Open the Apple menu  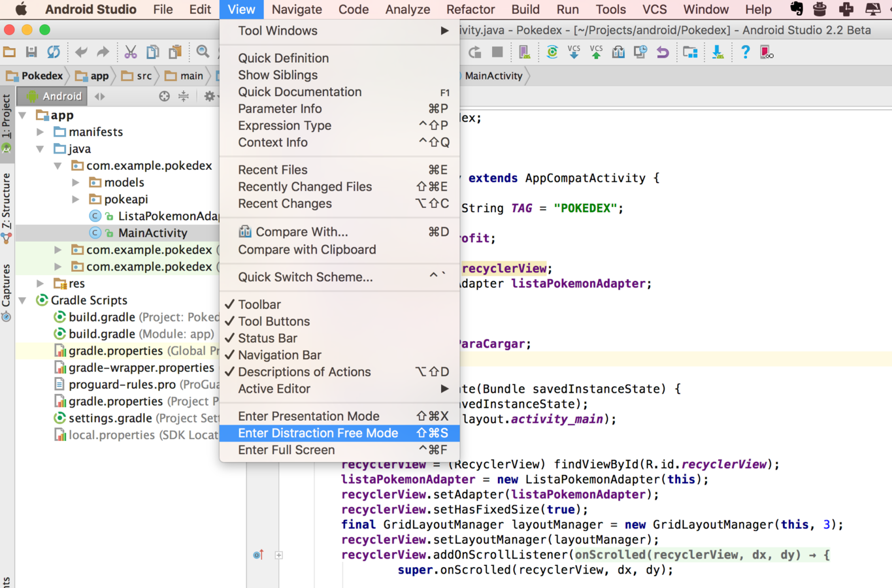(x=21, y=9)
